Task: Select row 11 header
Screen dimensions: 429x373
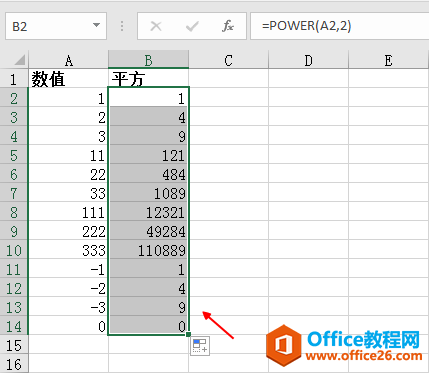Action: pyautogui.click(x=14, y=268)
